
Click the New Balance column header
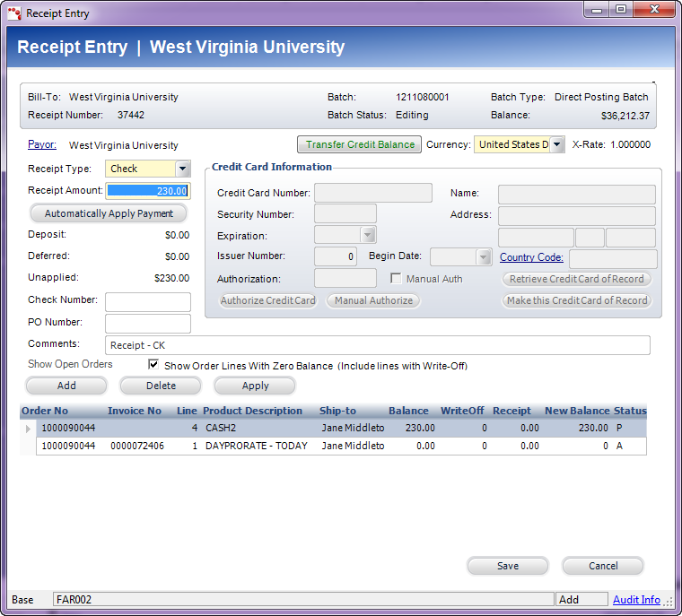click(x=577, y=411)
